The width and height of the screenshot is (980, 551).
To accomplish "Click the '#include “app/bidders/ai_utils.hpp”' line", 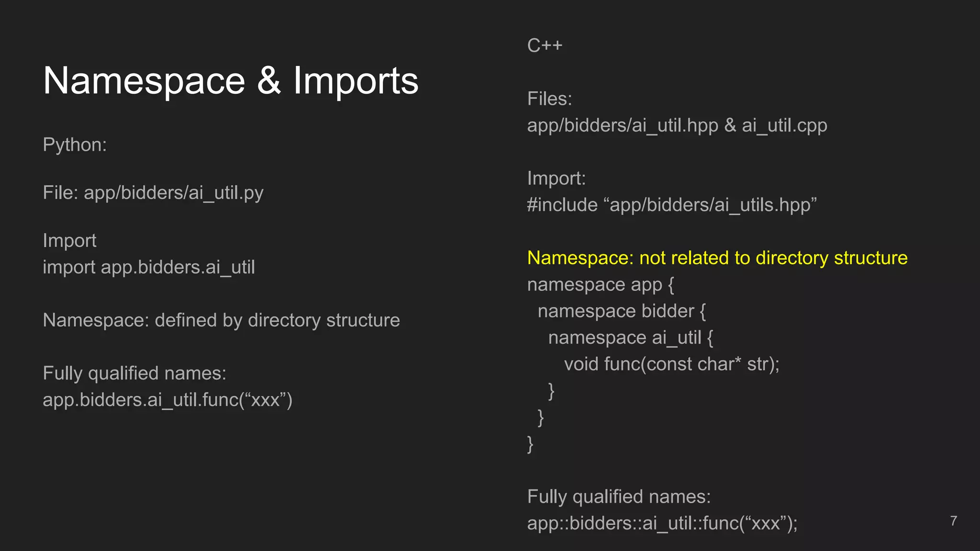I will [x=672, y=205].
